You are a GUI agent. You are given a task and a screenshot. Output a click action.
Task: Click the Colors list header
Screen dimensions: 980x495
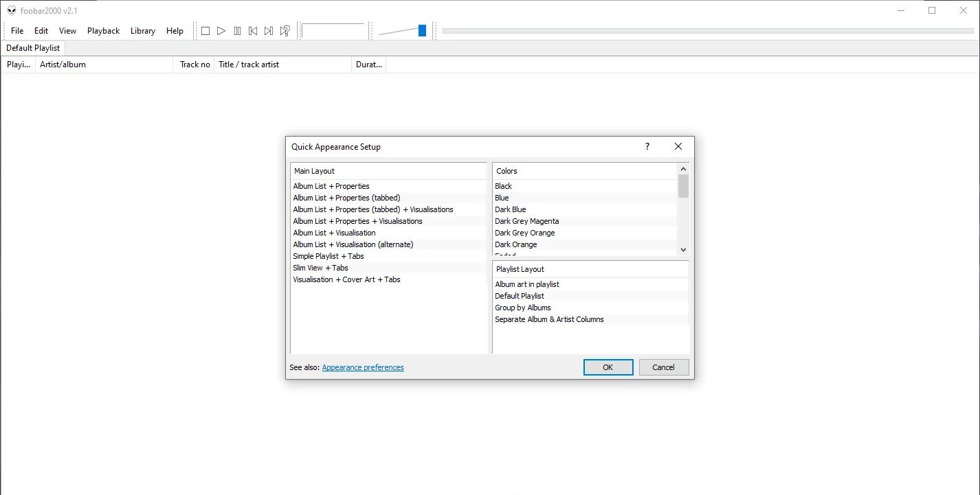tap(585, 171)
